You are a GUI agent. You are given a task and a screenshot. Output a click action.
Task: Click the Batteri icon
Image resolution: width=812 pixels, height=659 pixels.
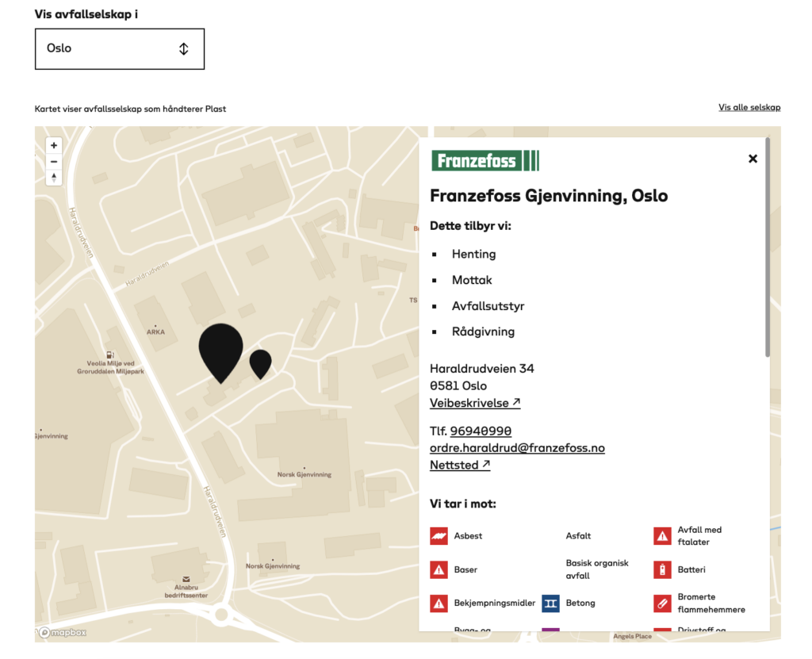[662, 569]
